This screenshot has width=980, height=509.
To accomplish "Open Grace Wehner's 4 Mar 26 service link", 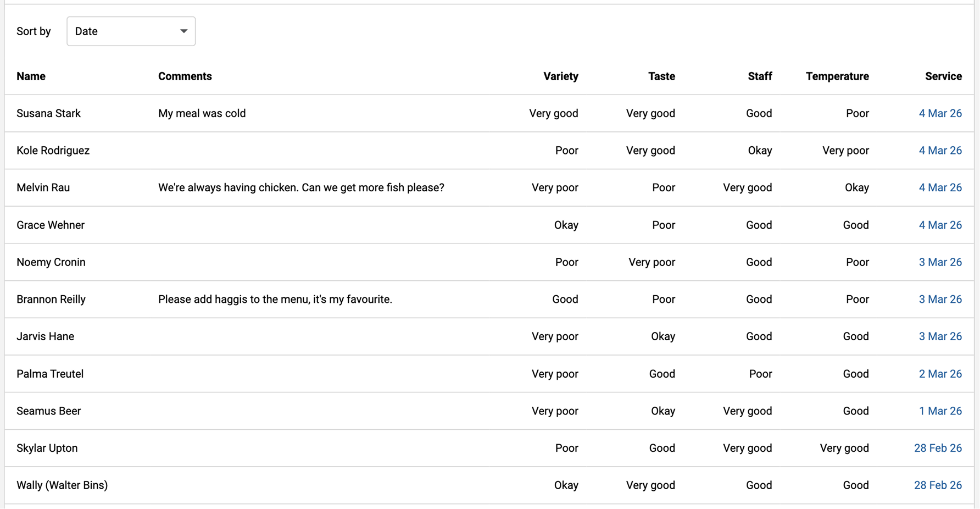I will point(940,225).
